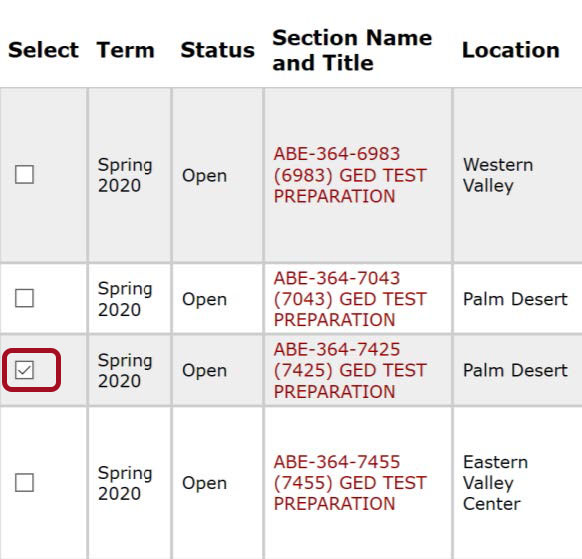This screenshot has width=582, height=559.
Task: Click the Section Name and Title header
Action: [352, 50]
